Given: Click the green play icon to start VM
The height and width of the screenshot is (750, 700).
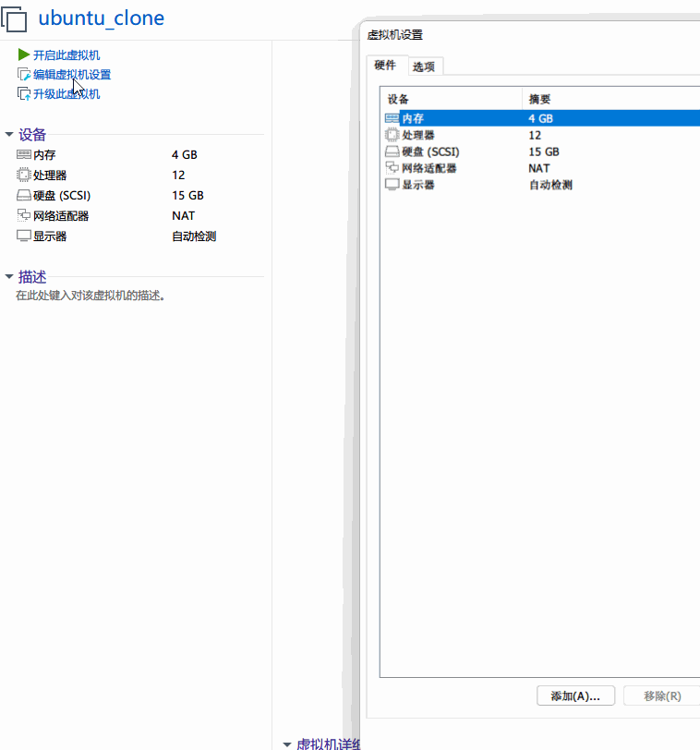Looking at the screenshot, I should click(24, 54).
